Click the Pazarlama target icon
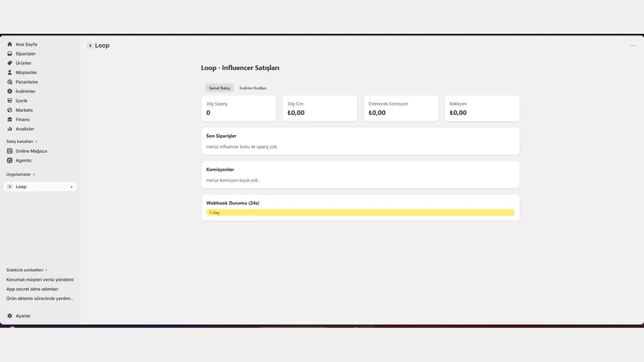The width and height of the screenshot is (644, 362). (10, 82)
